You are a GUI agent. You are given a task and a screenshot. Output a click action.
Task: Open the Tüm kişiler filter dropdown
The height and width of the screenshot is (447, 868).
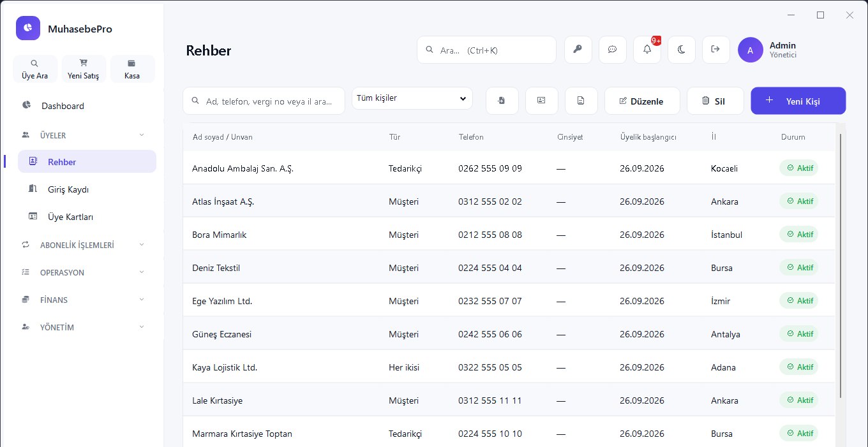(412, 98)
